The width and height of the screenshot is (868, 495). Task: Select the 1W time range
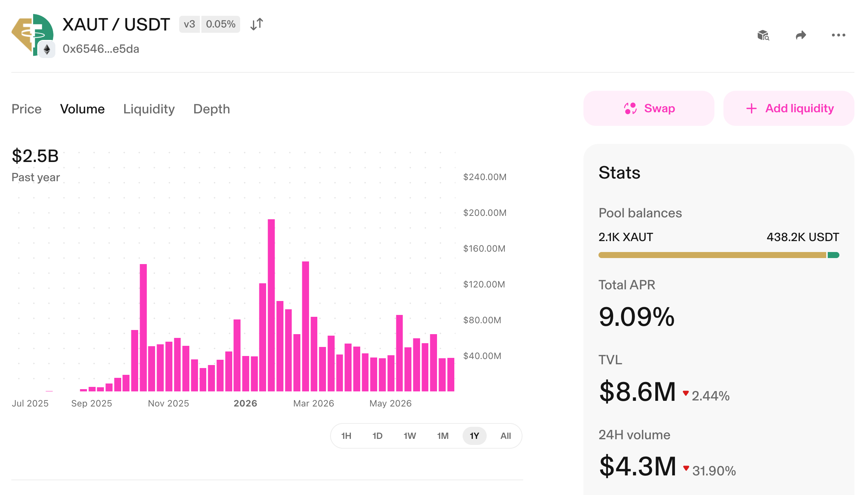[410, 436]
